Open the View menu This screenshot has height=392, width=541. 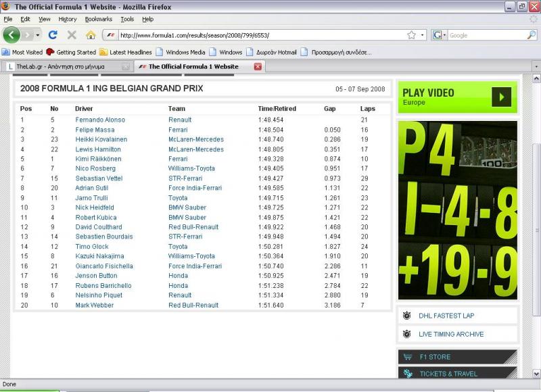point(44,20)
